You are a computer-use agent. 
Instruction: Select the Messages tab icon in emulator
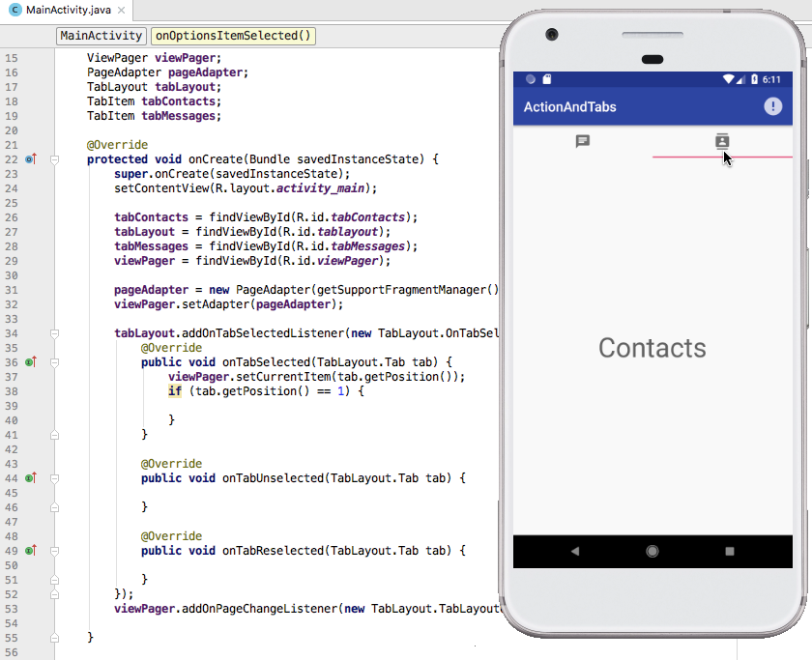(x=583, y=141)
